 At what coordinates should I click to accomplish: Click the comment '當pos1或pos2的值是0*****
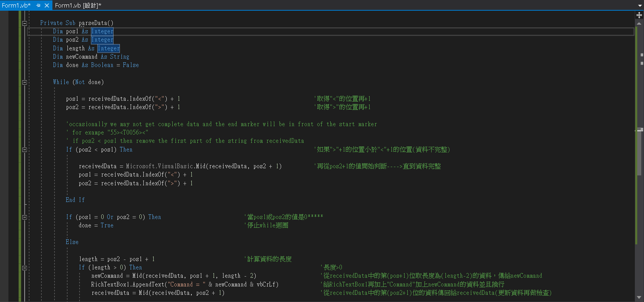pyautogui.click(x=283, y=217)
